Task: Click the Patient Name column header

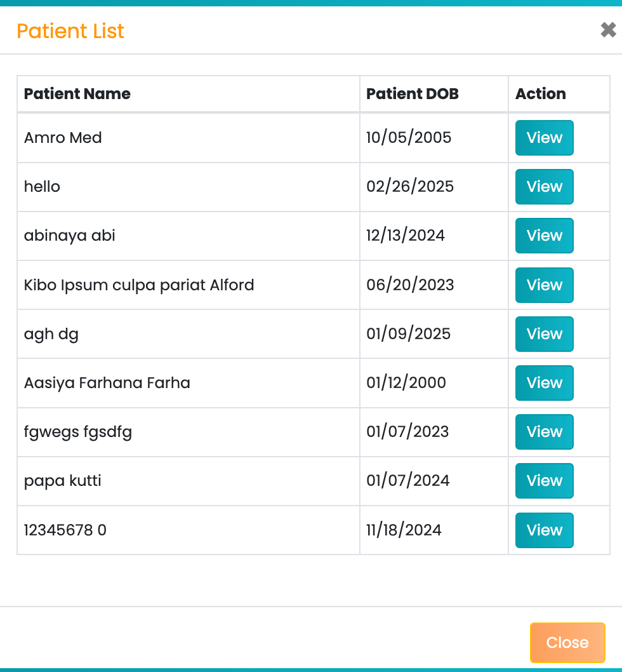Action: [x=77, y=94]
